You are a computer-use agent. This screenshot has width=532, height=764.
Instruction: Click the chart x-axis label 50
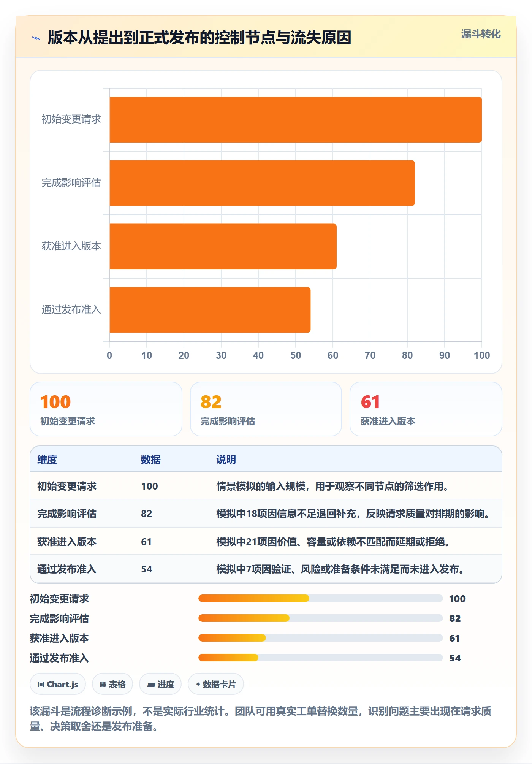[296, 355]
